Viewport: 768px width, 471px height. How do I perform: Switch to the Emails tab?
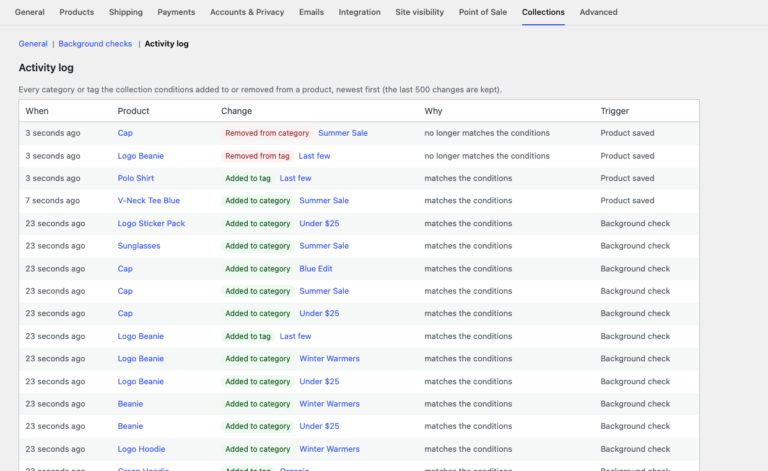coord(311,12)
